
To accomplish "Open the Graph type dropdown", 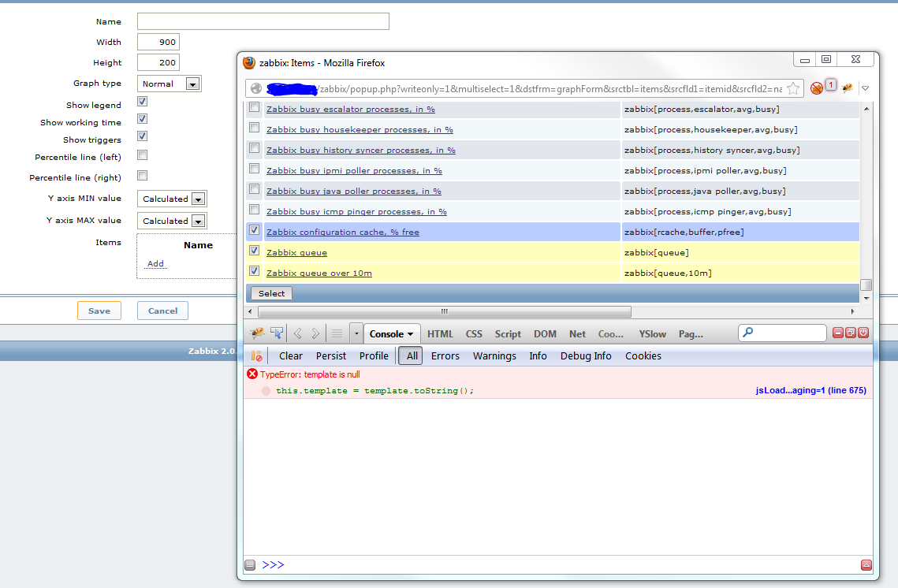I will [169, 84].
